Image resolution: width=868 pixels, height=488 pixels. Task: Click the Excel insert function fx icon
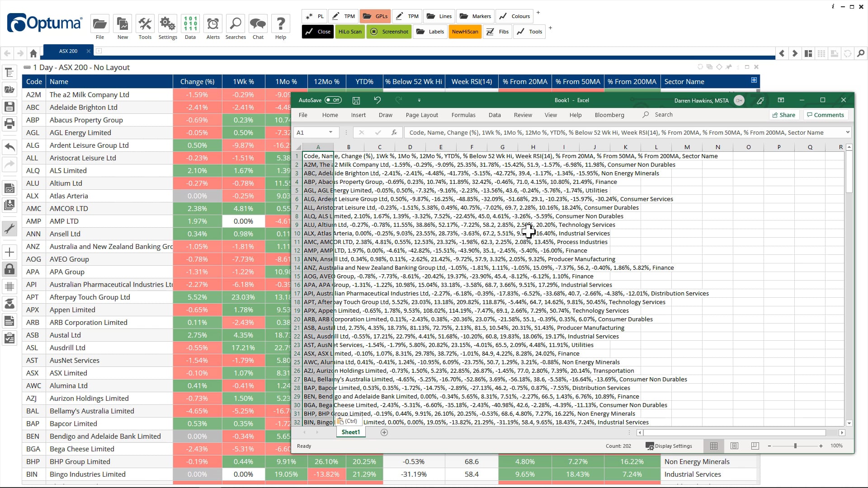[x=394, y=132]
